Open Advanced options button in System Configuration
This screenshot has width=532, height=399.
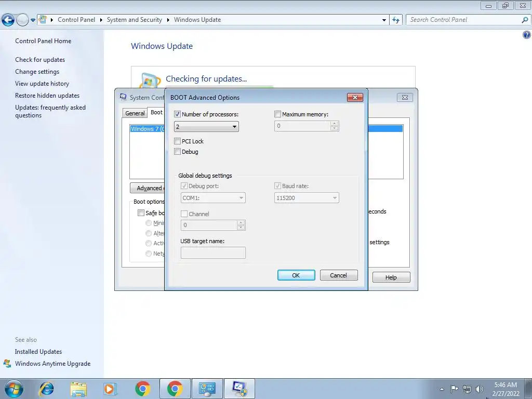(x=148, y=188)
